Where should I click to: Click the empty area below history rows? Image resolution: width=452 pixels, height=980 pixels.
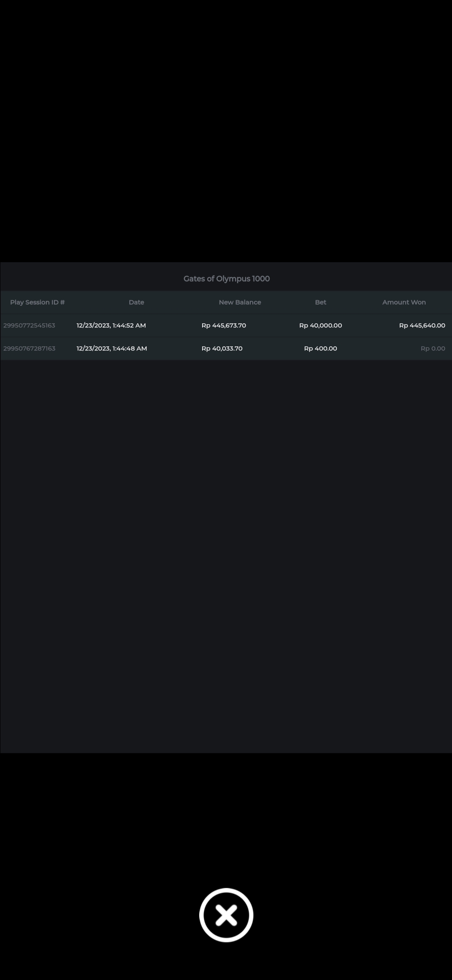pyautogui.click(x=226, y=544)
